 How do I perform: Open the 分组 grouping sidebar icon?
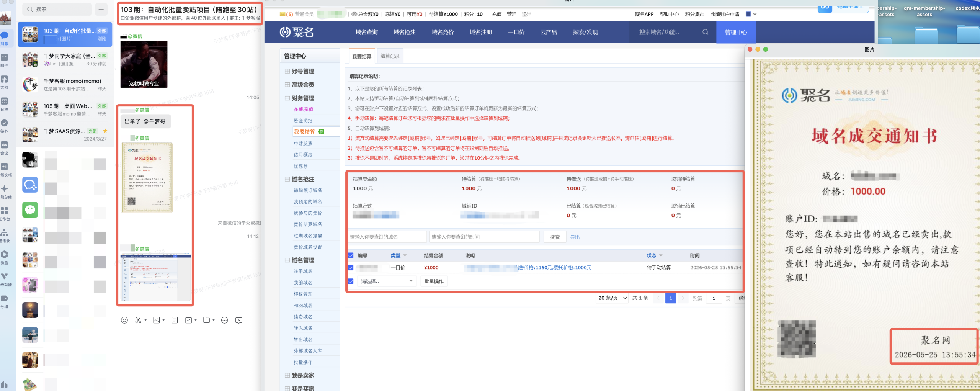[x=5, y=298]
